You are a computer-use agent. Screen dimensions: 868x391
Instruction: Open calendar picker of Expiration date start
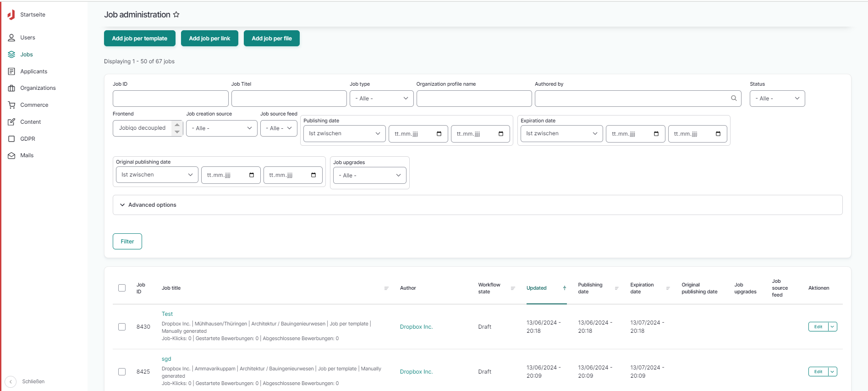click(656, 134)
